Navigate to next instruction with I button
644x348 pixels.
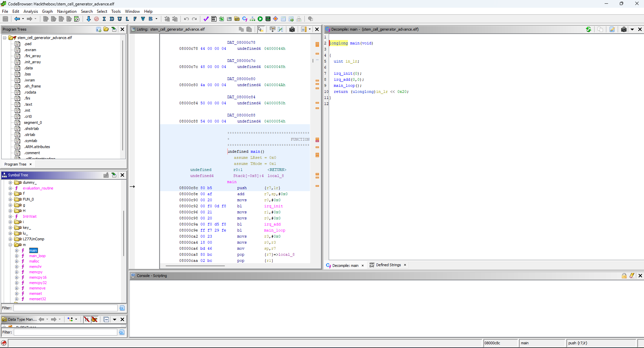[104, 19]
